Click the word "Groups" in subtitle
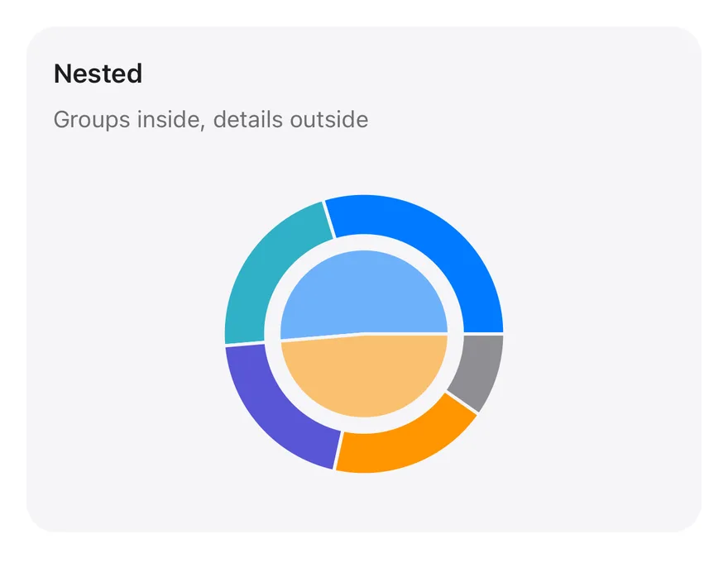The width and height of the screenshot is (728, 572). point(92,120)
